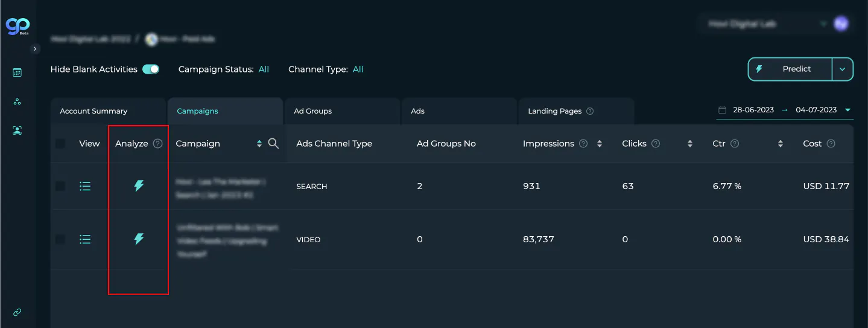Screen dimensions: 868x328
Task: Click the VIDEO channel type cell
Action: [x=308, y=240]
